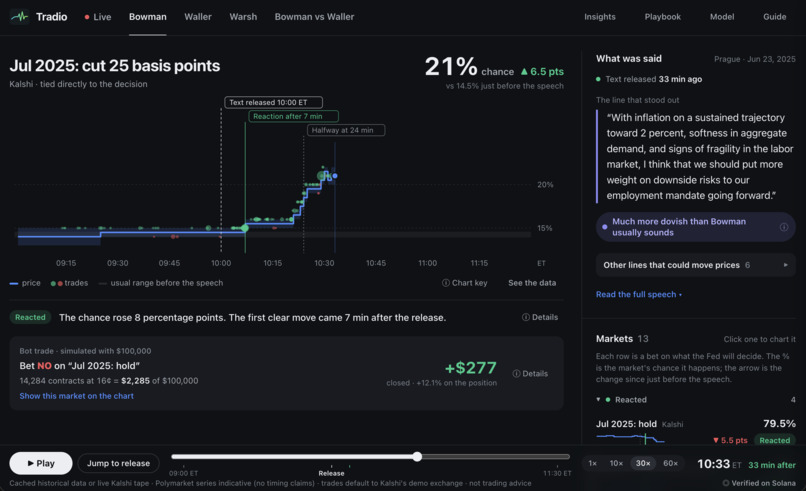Open Details beside the +$277 bot trade

(x=530, y=374)
